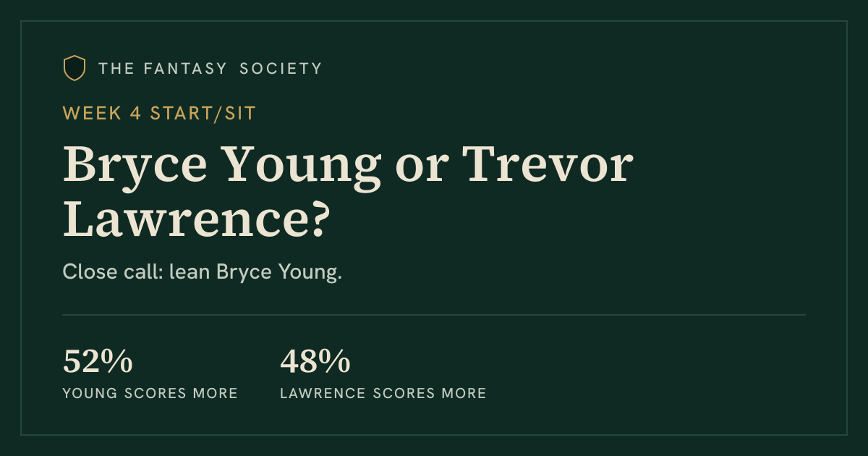This screenshot has width=868, height=456.
Task: Click the 52% statistic figure
Action: [98, 362]
